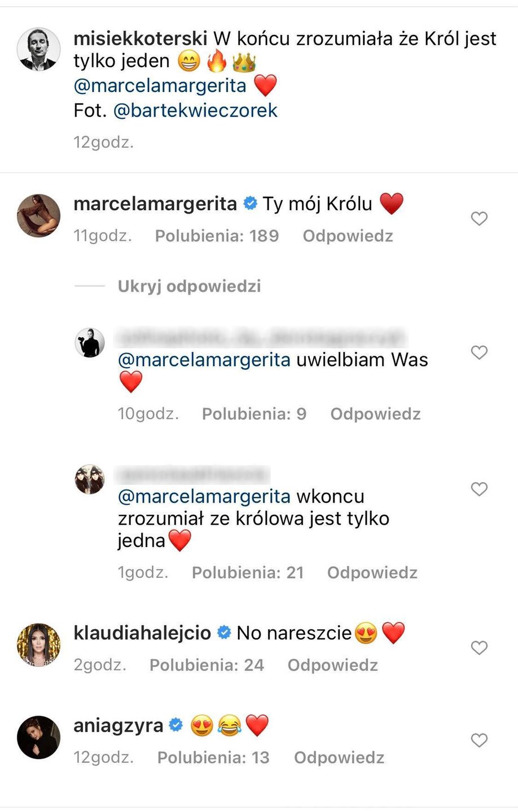Image resolution: width=518 pixels, height=812 pixels.
Task: Open the @bartekwieczorek photographer link
Action: coord(195,110)
